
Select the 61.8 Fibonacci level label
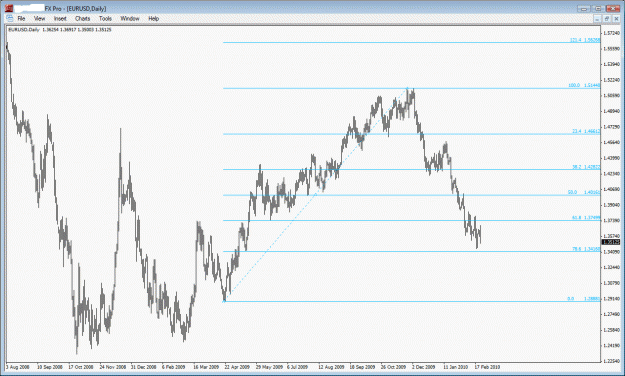(586, 217)
